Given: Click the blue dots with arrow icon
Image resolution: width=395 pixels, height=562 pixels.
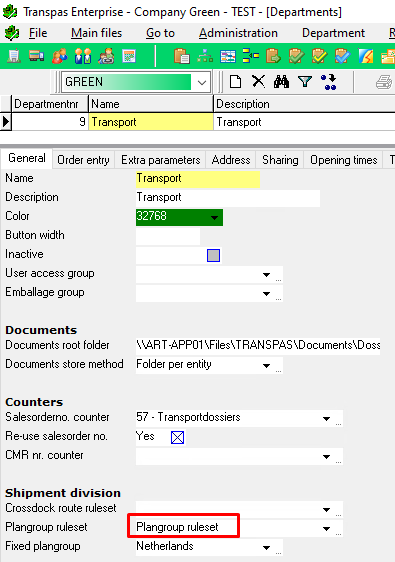Looking at the screenshot, I should pyautogui.click(x=329, y=82).
